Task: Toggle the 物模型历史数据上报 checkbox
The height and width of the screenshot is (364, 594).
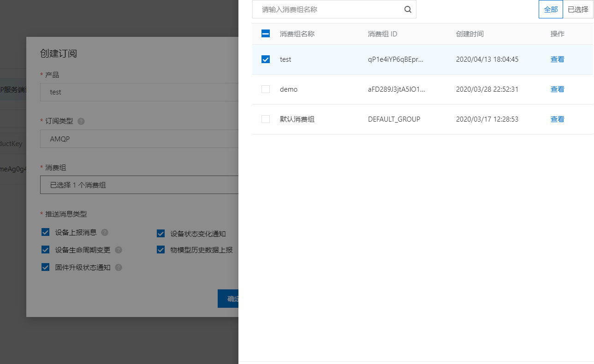Action: (160, 250)
